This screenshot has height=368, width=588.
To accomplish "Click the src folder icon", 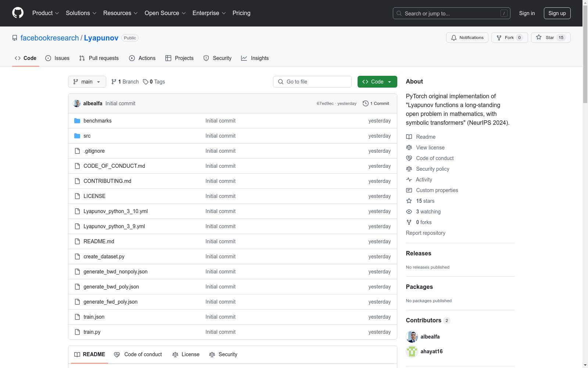I will point(77,136).
